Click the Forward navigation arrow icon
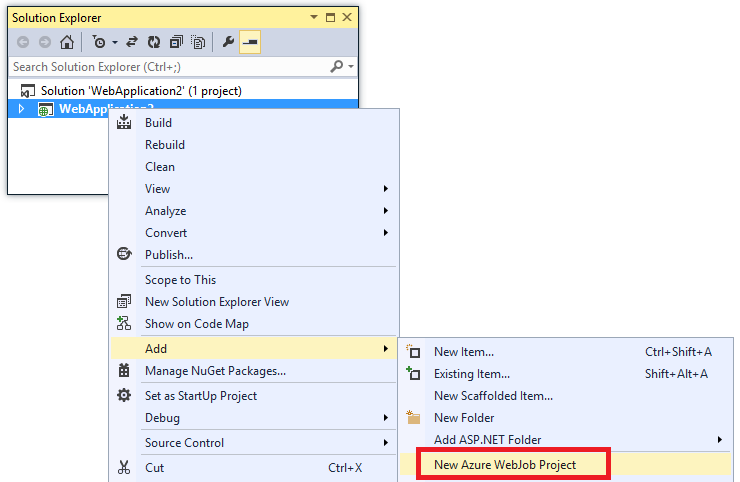Screen dimensions: 740x482 click(x=45, y=42)
